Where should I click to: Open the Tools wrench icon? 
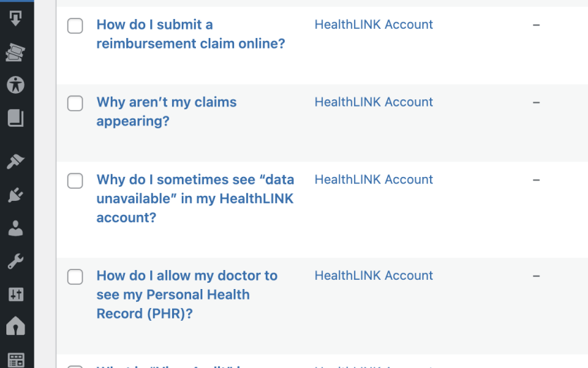click(16, 262)
